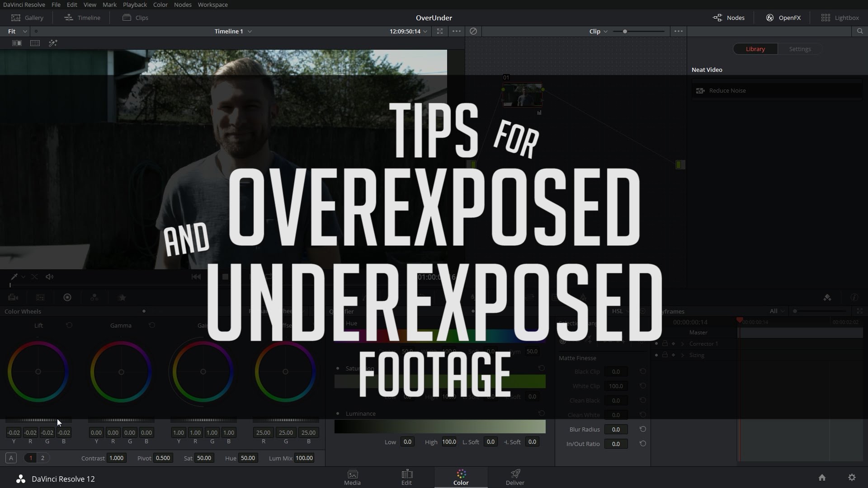Toggle the Luminance qualifier enable dot
This screenshot has height=488, width=868.
pyautogui.click(x=338, y=413)
